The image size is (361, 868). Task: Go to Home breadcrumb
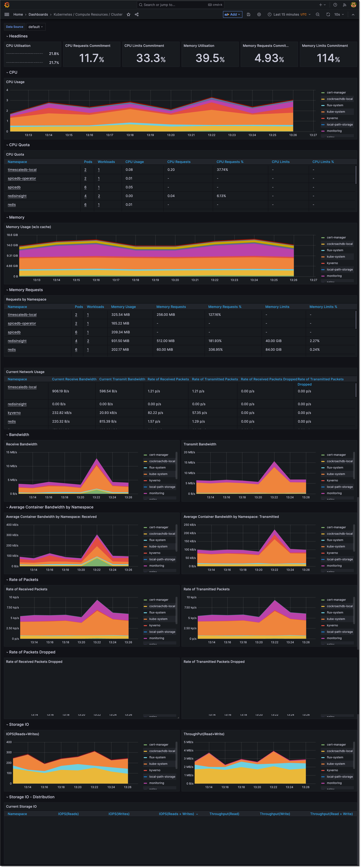coord(18,15)
